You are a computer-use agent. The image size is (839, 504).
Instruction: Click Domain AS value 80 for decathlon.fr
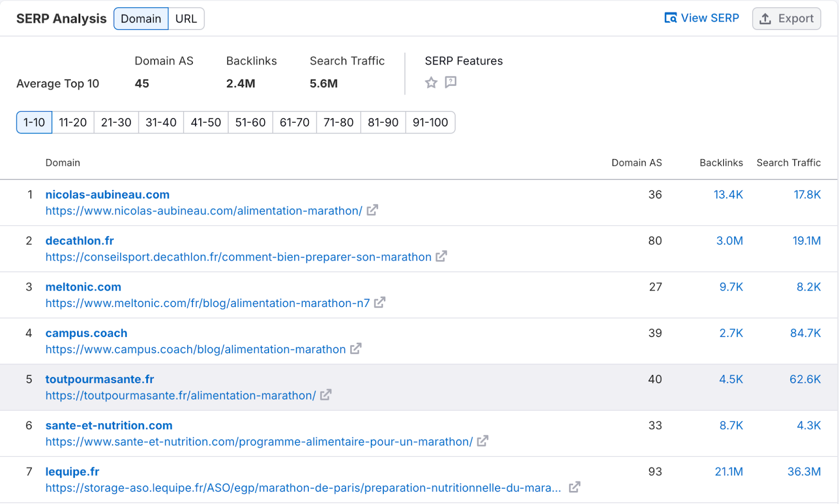pos(655,240)
